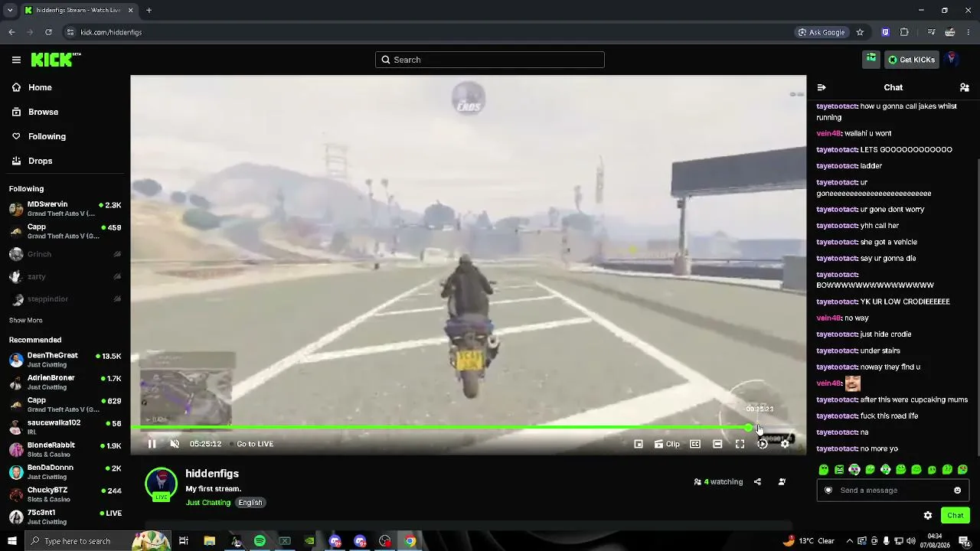Open Drops in the sidebar
The height and width of the screenshot is (551, 980).
tap(32, 161)
